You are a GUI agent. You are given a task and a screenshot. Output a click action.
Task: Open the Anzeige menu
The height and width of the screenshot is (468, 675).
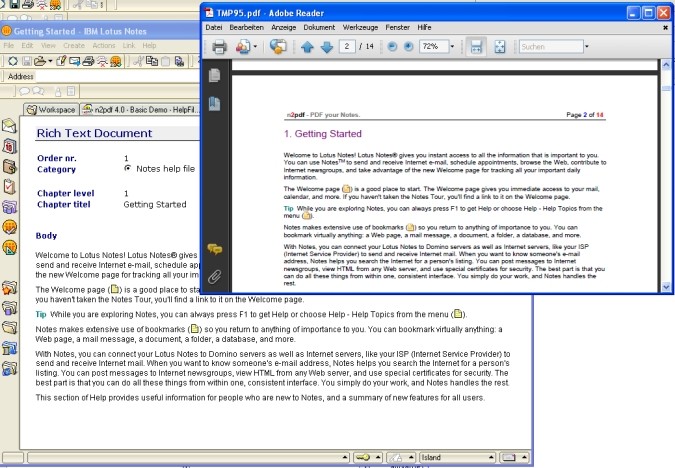coord(283,27)
